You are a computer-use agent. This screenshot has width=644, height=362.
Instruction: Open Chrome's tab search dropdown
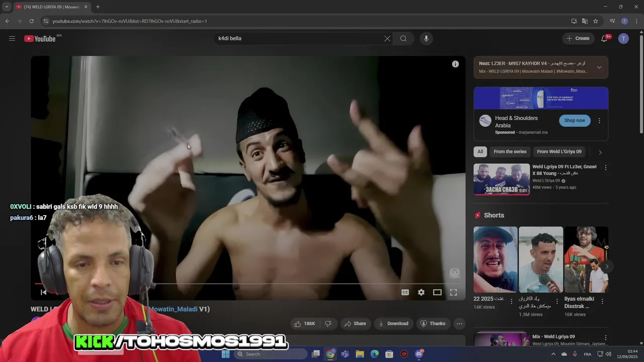click(7, 7)
